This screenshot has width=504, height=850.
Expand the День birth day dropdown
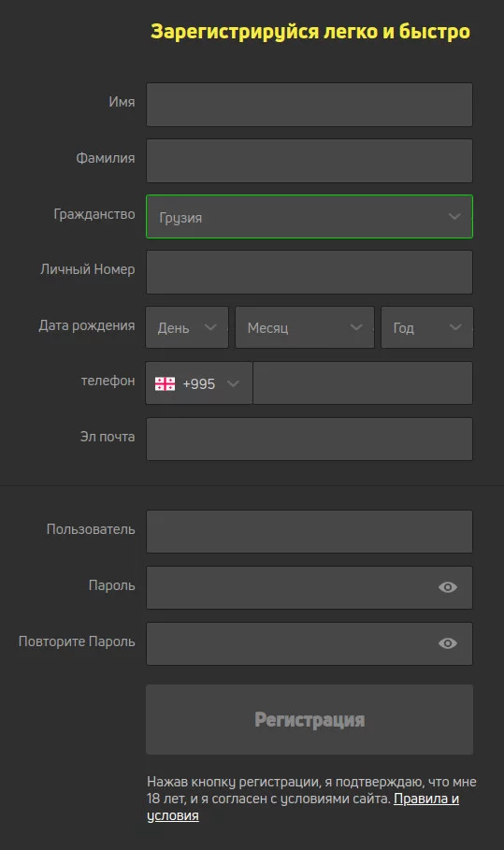(187, 327)
